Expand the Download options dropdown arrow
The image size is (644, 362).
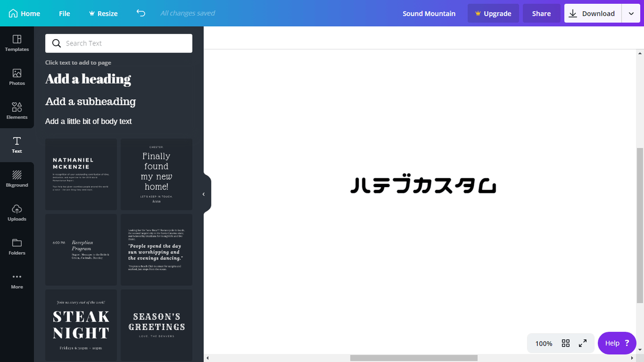click(x=631, y=13)
